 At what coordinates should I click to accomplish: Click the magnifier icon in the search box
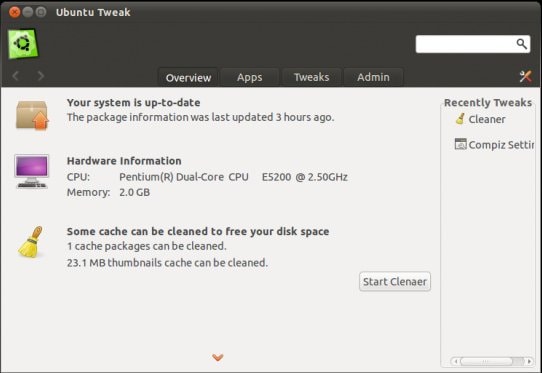[x=521, y=44]
